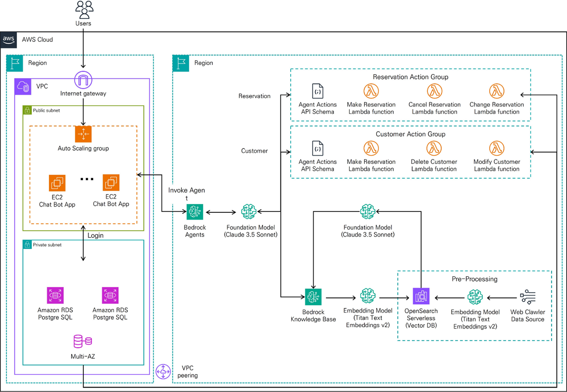Click the "Pre-Processing" heading
This screenshot has width=567, height=392.
pyautogui.click(x=475, y=279)
